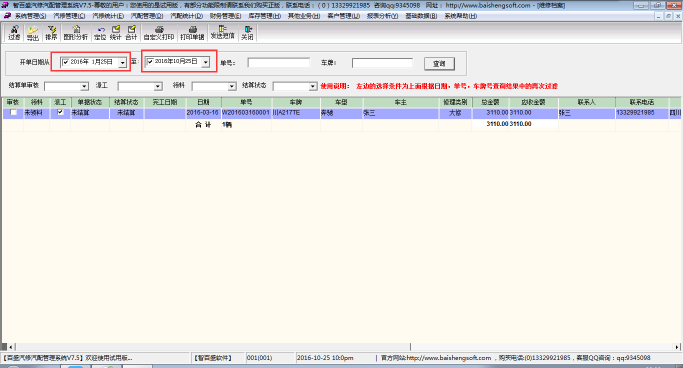Click the 打印单据 print document icon

click(x=192, y=33)
